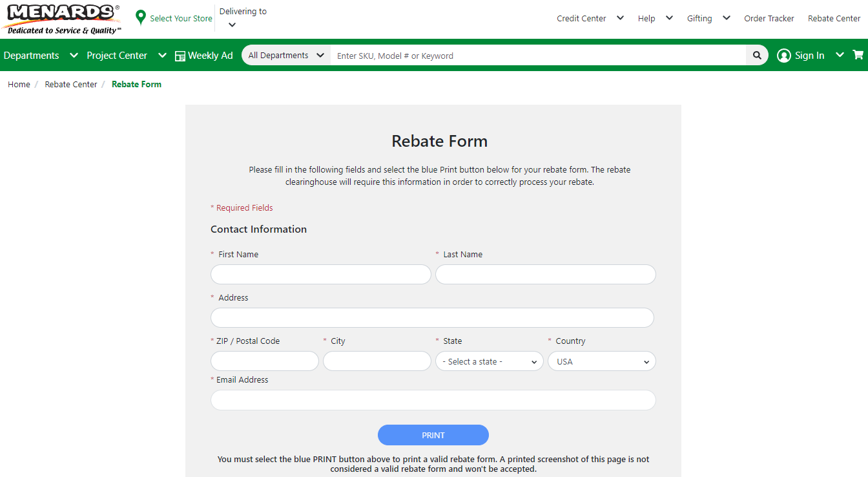Open the Select a state dropdown
This screenshot has width=868, height=477.
(x=489, y=361)
